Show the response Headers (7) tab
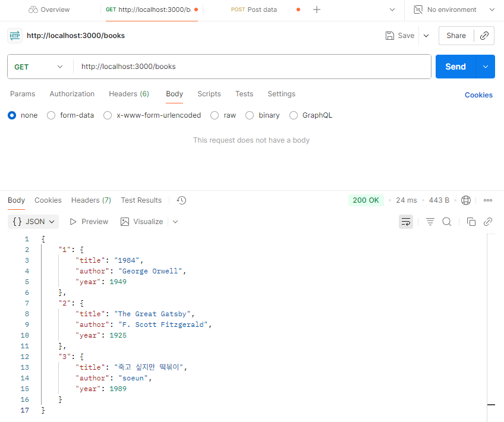Screen dimensions: 504x422 coord(92,200)
